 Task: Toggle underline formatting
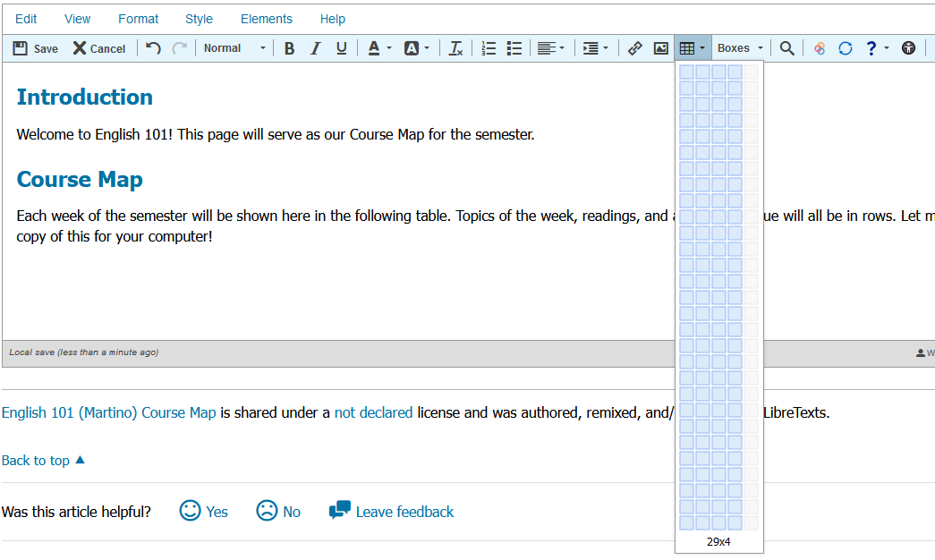point(341,48)
